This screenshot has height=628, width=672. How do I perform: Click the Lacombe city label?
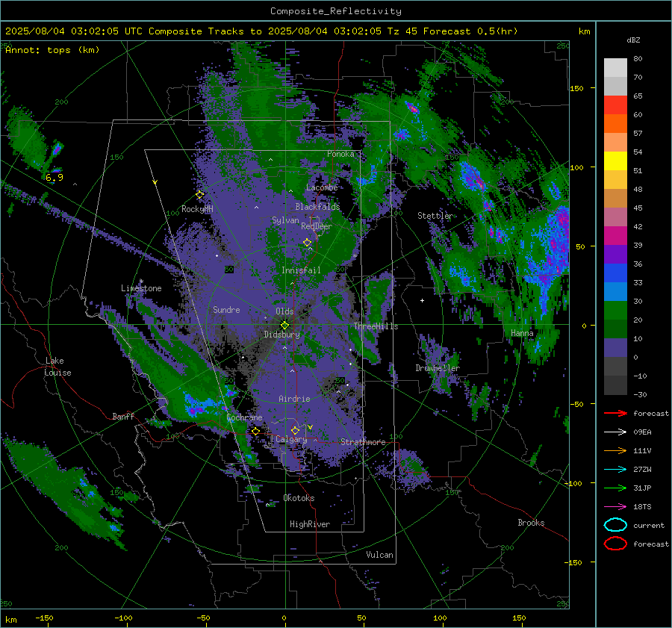pyautogui.click(x=322, y=187)
